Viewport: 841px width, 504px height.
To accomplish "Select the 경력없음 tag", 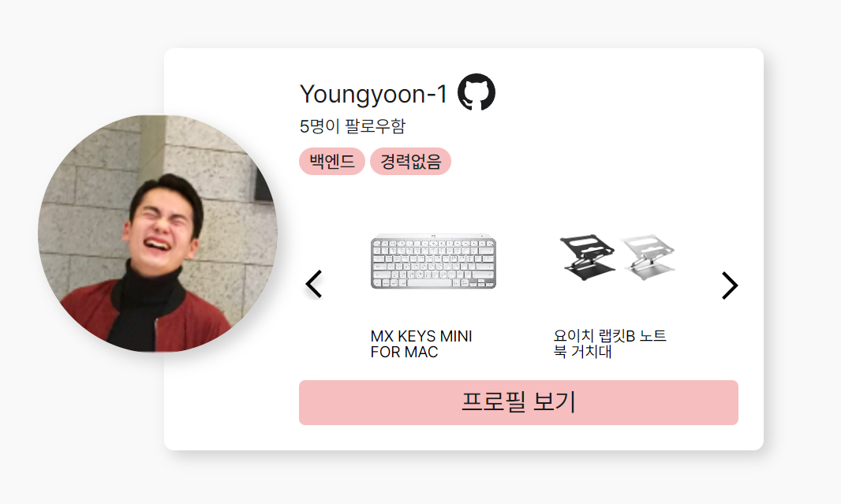I will (410, 161).
